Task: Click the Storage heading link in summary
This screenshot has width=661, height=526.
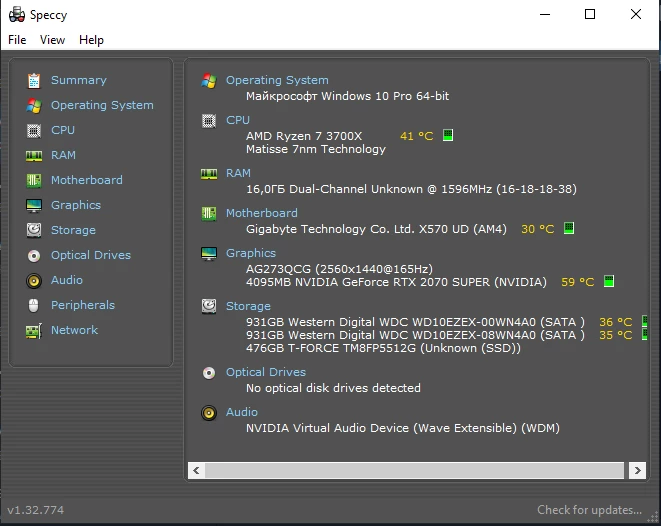Action: tap(248, 306)
